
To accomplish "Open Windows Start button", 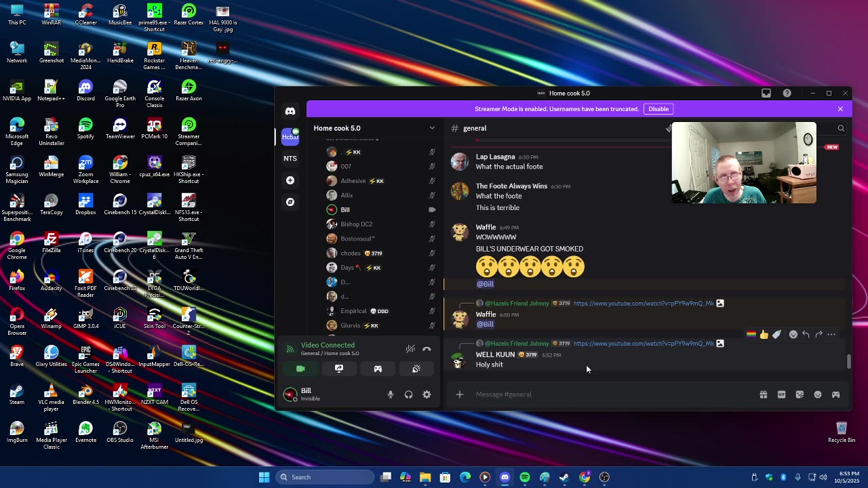I will pyautogui.click(x=264, y=477).
